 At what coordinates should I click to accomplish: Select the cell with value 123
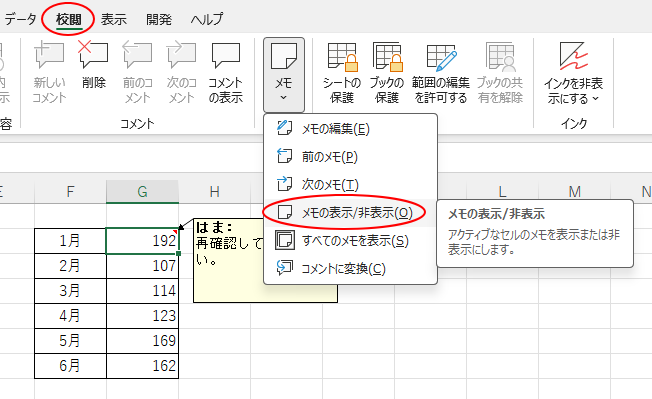(143, 316)
